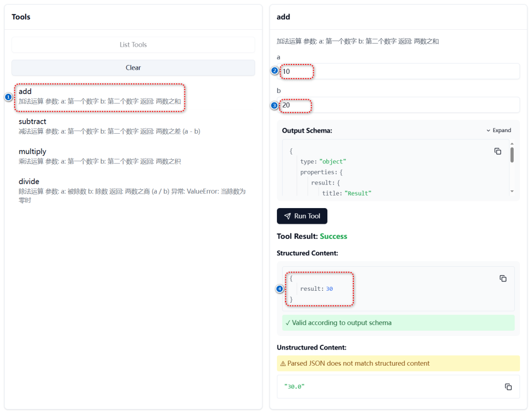
Task: Click the "Valid according to output schema" message
Action: (398, 322)
